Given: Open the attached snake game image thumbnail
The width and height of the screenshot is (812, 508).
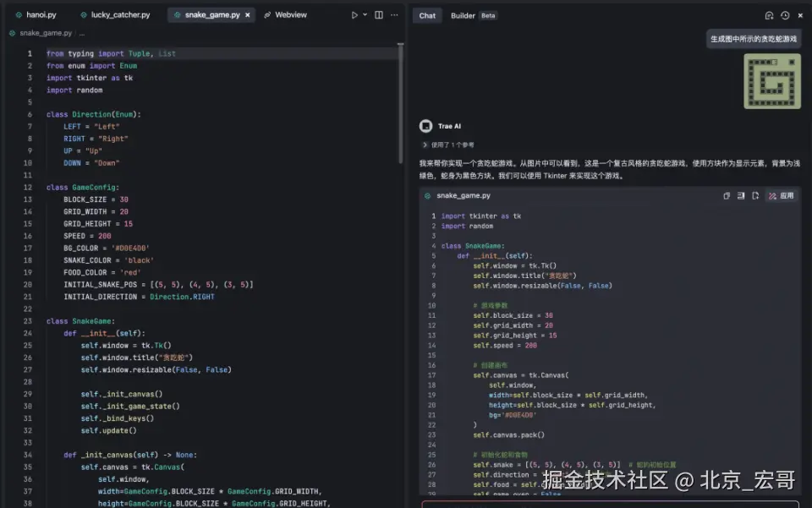Looking at the screenshot, I should tap(772, 81).
